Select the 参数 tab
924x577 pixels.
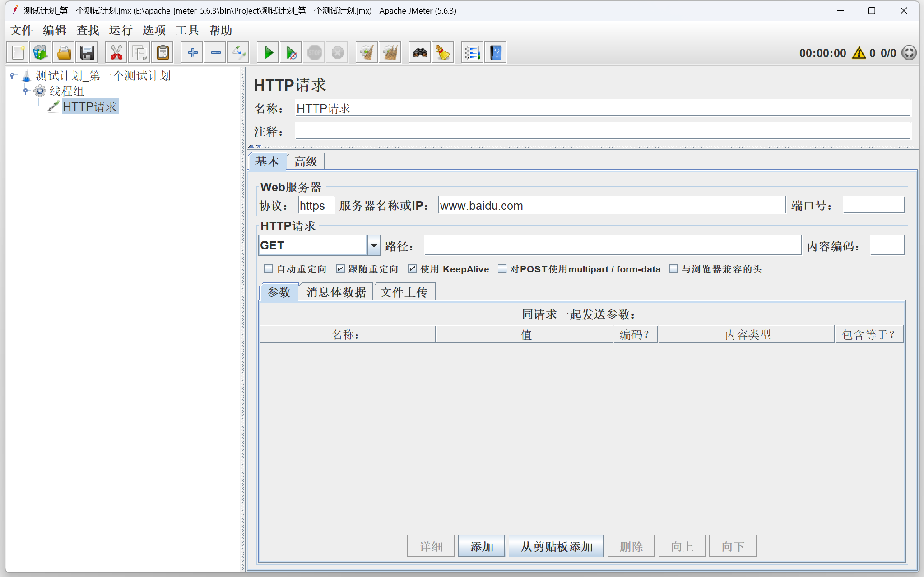[x=279, y=292]
